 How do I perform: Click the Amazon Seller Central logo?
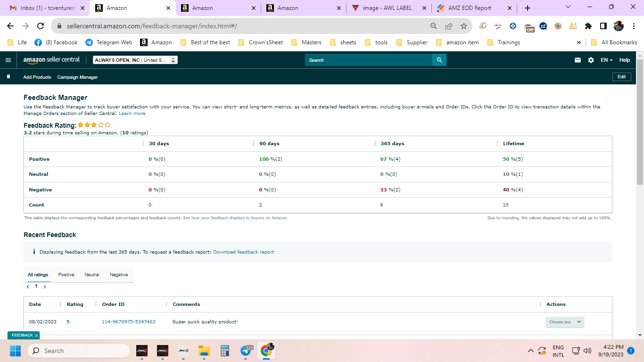point(51,60)
